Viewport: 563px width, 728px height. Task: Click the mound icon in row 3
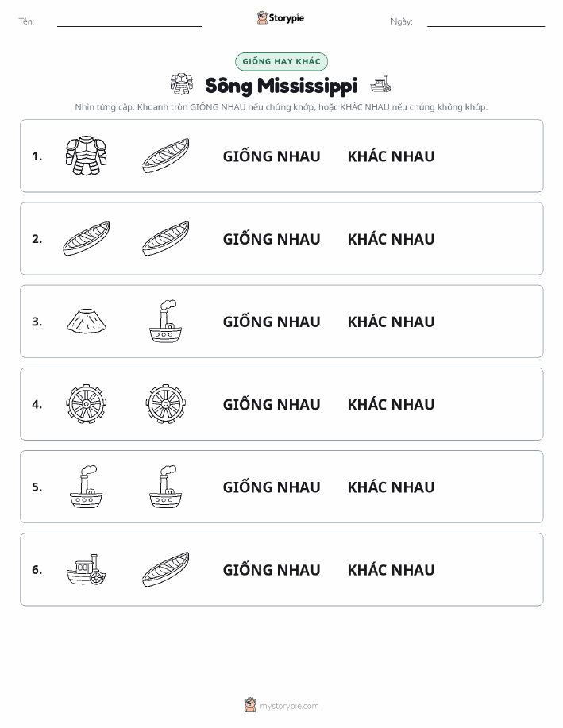(x=87, y=321)
